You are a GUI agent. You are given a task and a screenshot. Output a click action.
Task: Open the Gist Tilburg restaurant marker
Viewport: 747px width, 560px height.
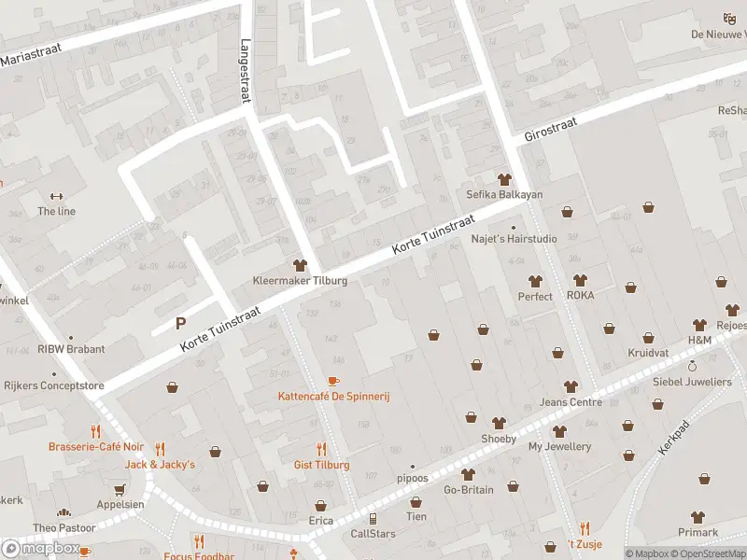click(x=321, y=449)
